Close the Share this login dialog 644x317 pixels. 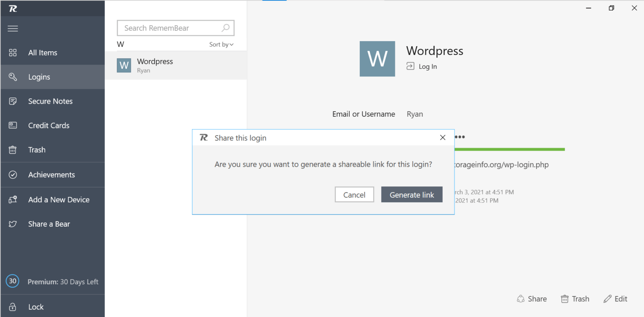pos(443,138)
